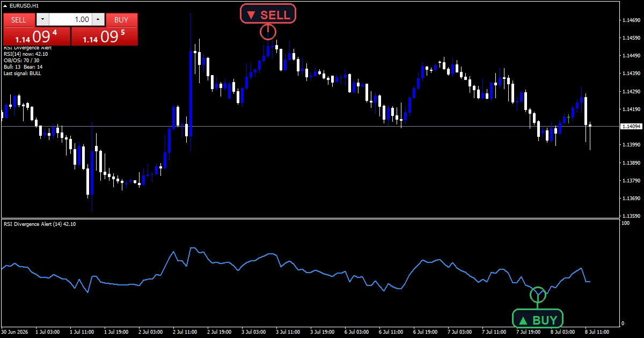Screen dimensions: 644x338
Task: Click the 'RSI(14) now: 42.10' readout
Action: (26, 54)
